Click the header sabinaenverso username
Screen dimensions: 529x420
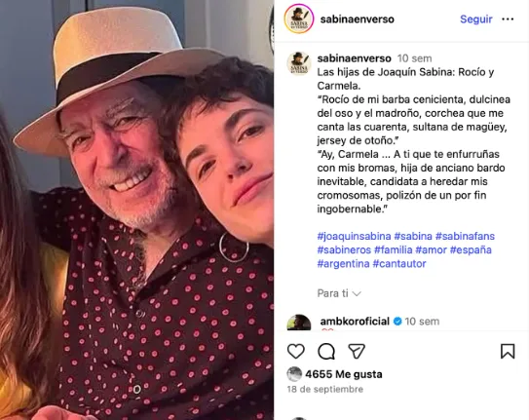pyautogui.click(x=357, y=19)
